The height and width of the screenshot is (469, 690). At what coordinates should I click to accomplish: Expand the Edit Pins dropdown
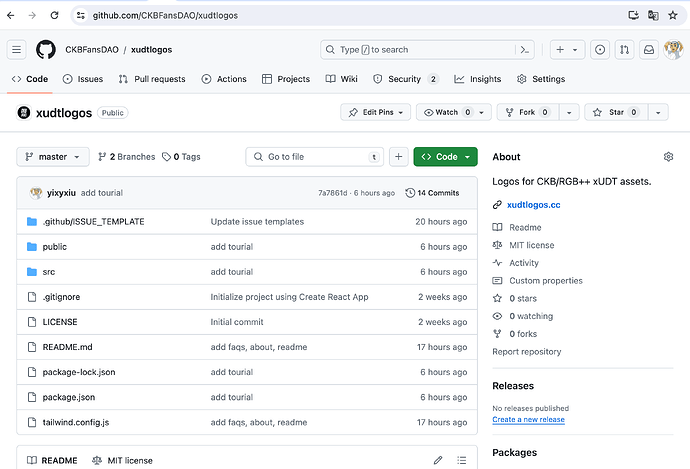pyautogui.click(x=375, y=112)
